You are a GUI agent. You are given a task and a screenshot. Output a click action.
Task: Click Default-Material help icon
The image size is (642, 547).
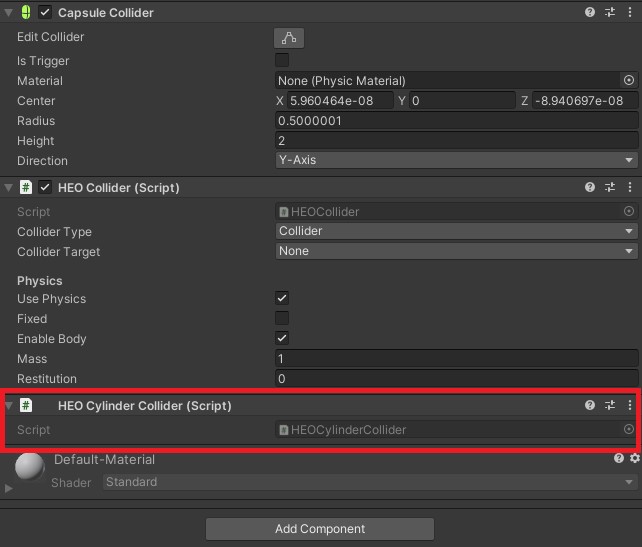pyautogui.click(x=619, y=459)
